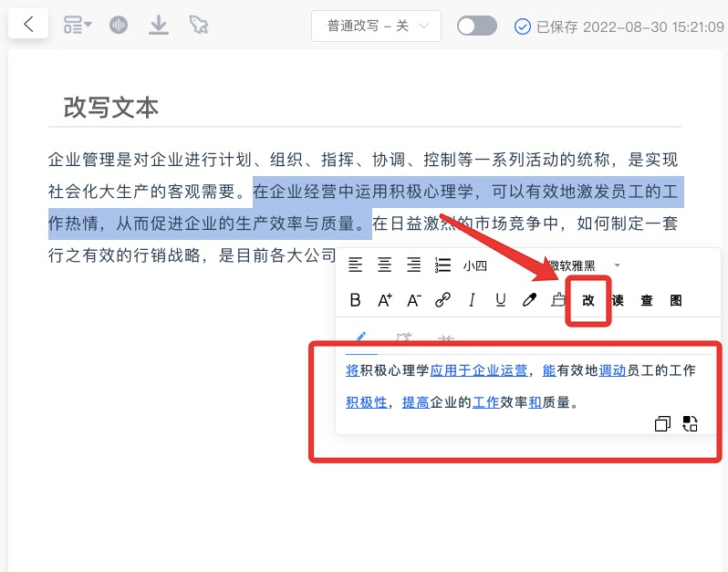Apply numbered list formatting
Screen dimensions: 728x572
[x=442, y=265]
